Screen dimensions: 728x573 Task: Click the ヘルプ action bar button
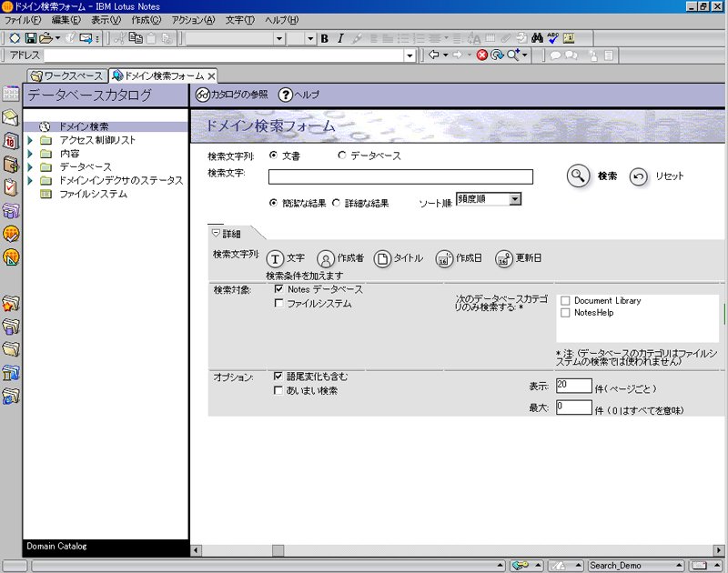[299, 95]
